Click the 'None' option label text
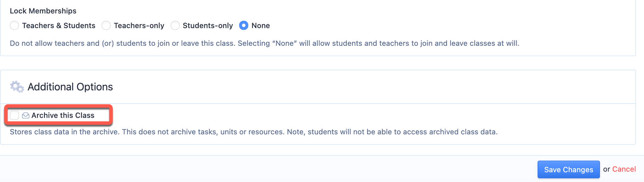The height and width of the screenshot is (182, 644). click(261, 26)
